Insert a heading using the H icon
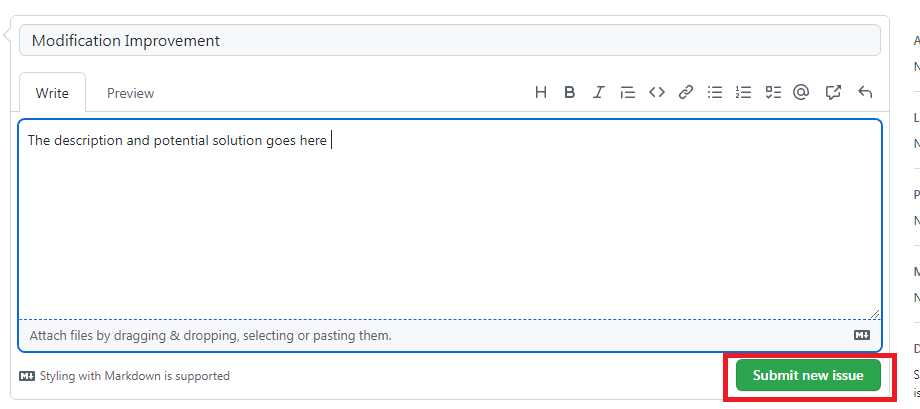Screen dimensions: 920x409 point(540,93)
